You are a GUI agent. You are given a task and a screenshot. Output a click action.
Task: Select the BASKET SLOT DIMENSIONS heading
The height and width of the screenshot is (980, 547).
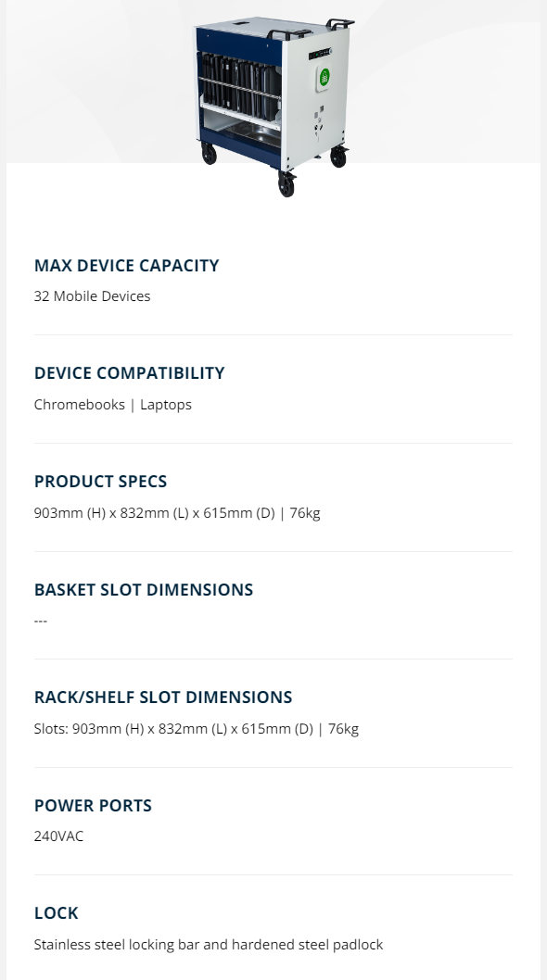click(144, 589)
